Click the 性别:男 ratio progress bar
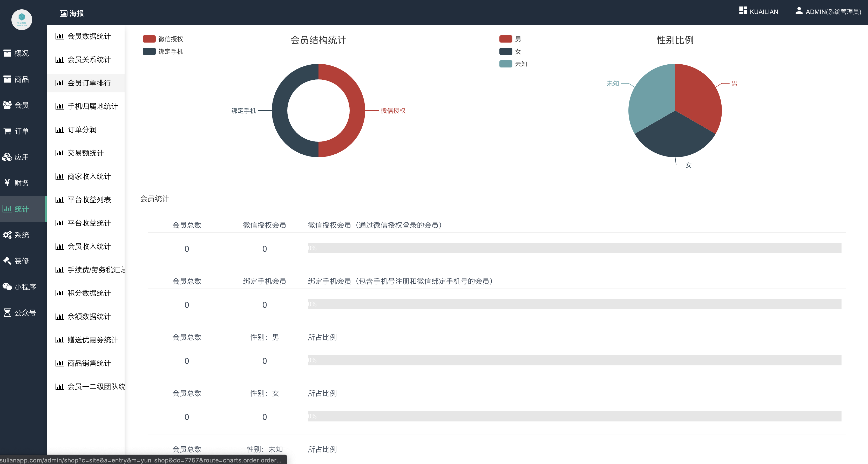The width and height of the screenshot is (868, 464). (x=574, y=360)
